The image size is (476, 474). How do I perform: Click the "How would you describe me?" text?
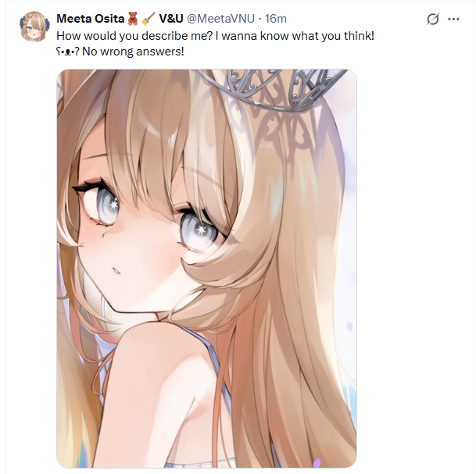[134, 36]
